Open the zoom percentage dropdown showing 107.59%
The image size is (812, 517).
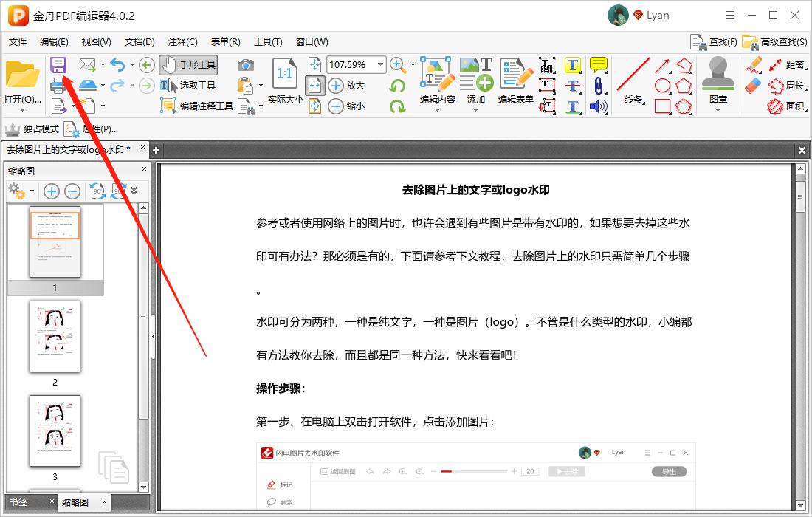[x=379, y=64]
